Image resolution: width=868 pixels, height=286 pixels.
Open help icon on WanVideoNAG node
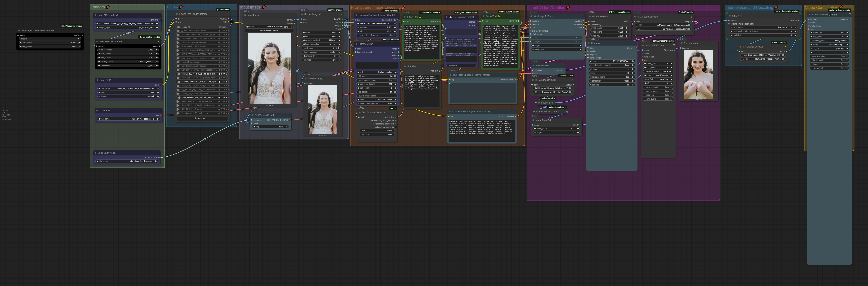click(x=629, y=16)
